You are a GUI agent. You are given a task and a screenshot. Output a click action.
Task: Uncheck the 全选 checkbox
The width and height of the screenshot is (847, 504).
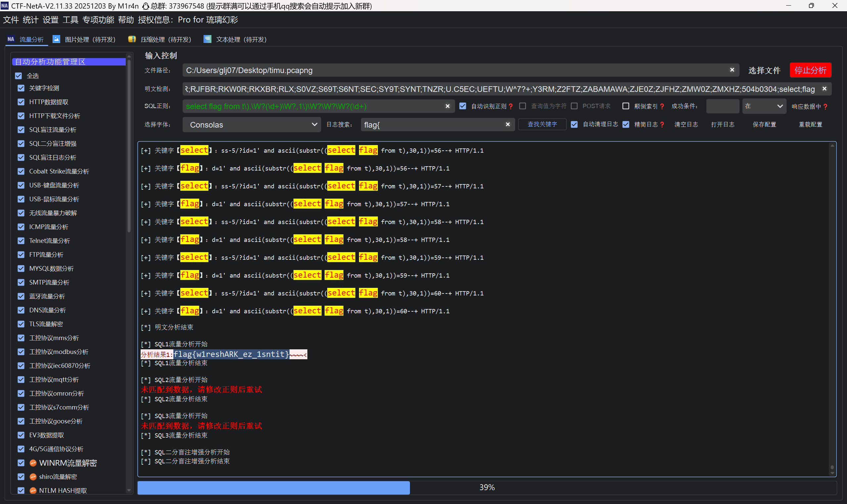[18, 76]
